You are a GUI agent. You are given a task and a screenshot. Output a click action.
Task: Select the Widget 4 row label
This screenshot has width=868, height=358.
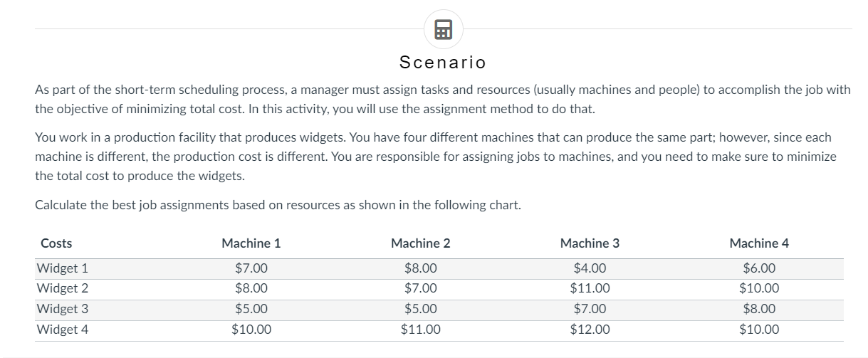click(x=62, y=330)
